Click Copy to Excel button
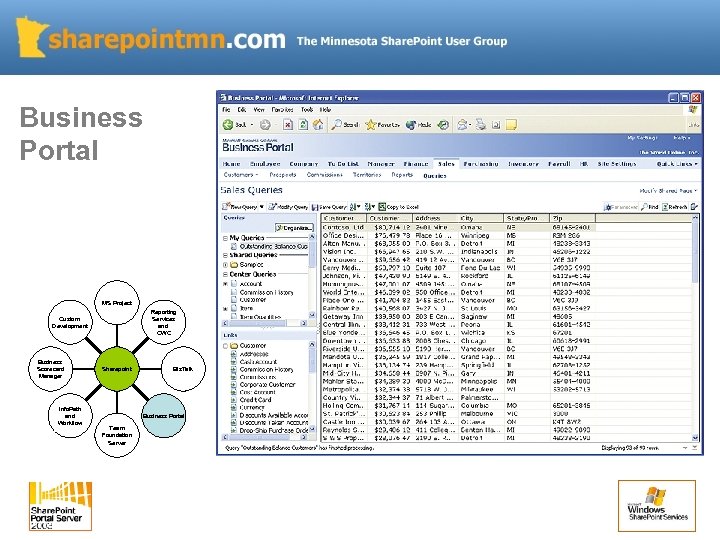 point(399,207)
